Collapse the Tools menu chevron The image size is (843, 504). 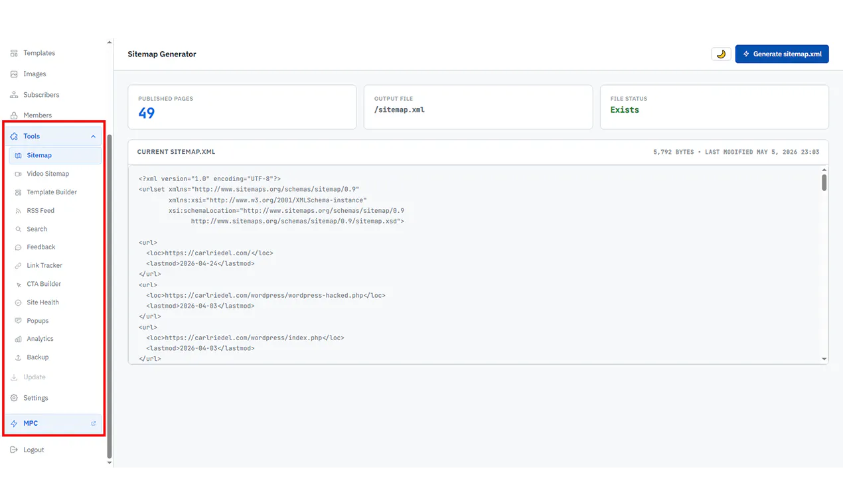93,137
